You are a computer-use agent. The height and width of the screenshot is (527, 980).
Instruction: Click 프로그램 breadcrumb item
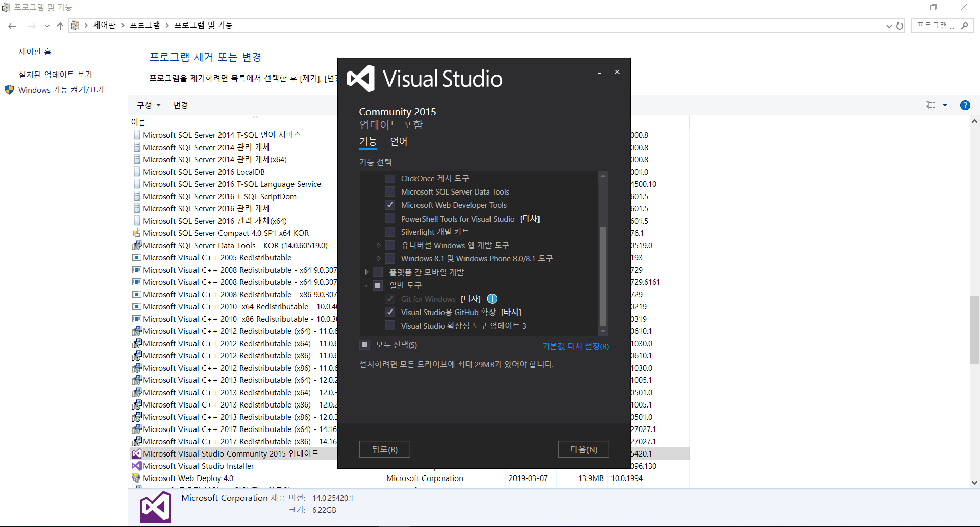(x=145, y=25)
